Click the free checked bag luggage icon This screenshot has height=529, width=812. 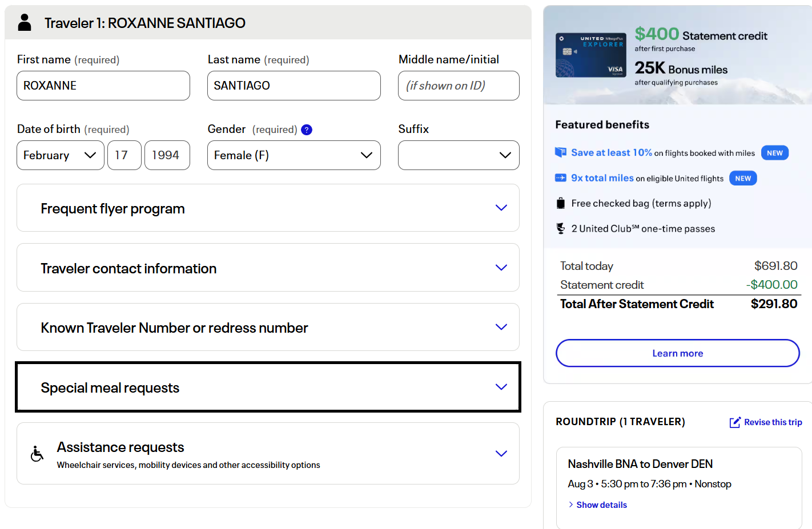(561, 203)
